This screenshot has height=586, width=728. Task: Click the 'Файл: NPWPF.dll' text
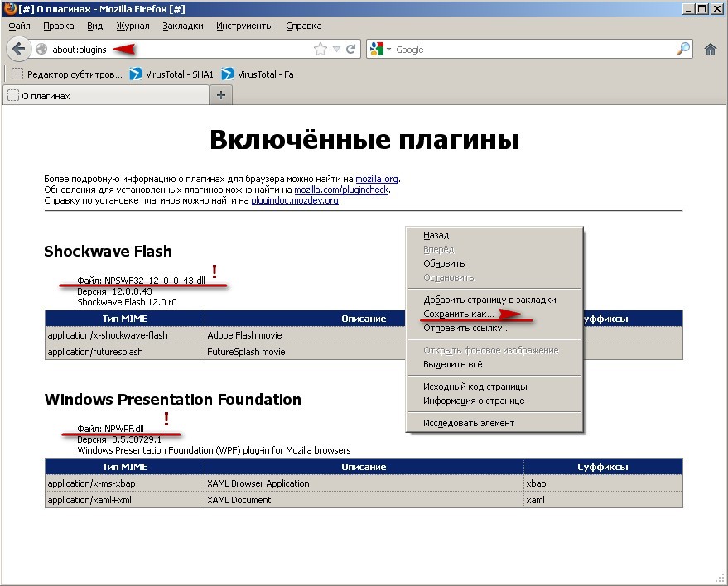110,429
